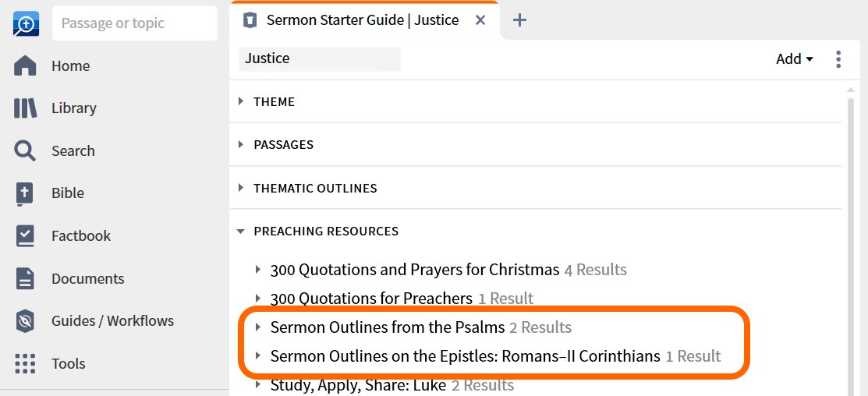Viewport: 868px width, 396px height.
Task: Open the Bible icon
Action: pos(25,193)
